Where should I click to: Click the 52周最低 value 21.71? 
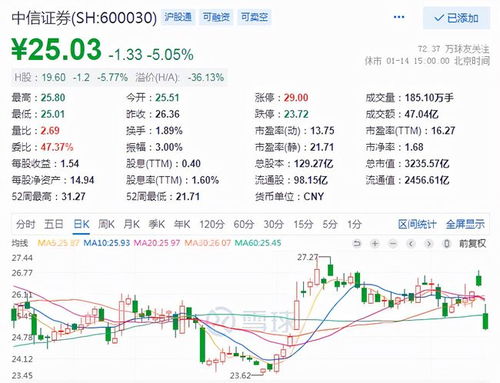pyautogui.click(x=188, y=197)
